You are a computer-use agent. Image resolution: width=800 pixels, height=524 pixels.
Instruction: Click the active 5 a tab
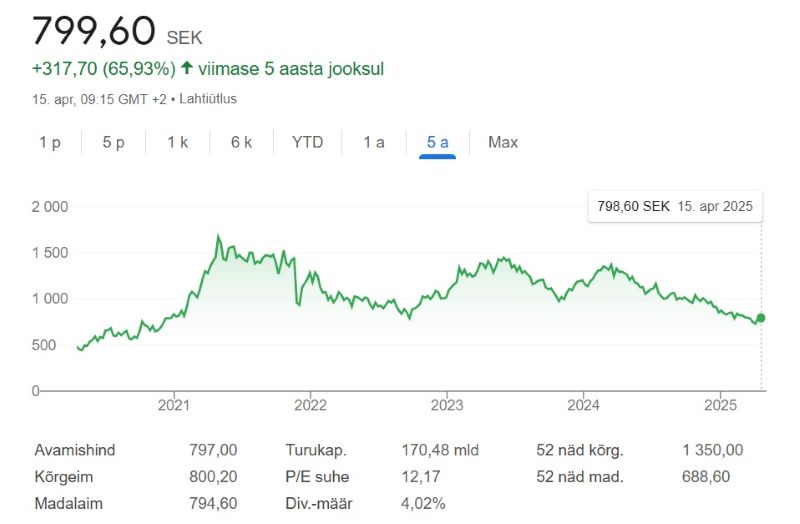438,142
